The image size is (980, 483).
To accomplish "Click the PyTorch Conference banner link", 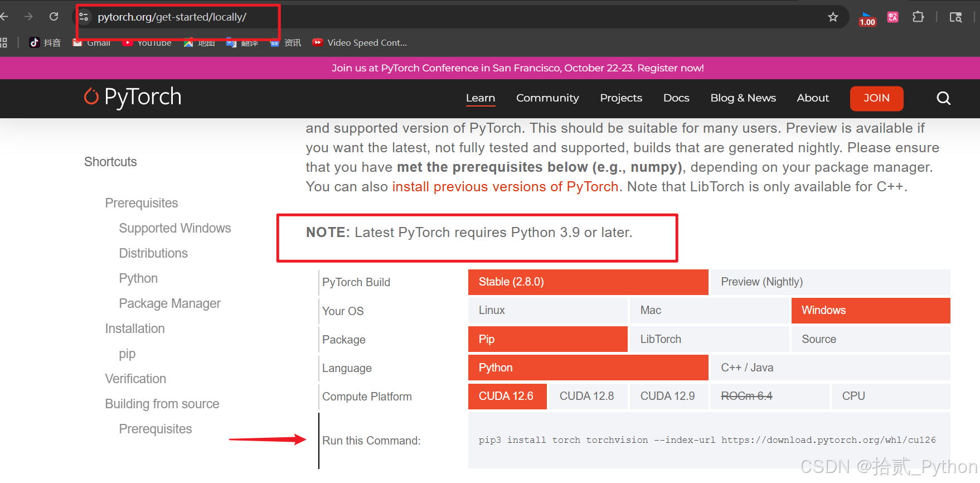I will coord(517,68).
